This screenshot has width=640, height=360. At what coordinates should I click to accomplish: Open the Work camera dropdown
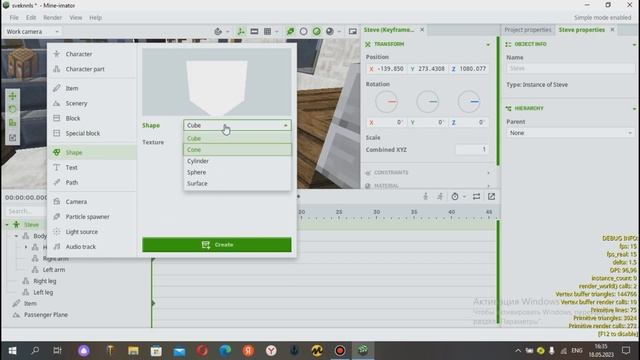click(33, 31)
